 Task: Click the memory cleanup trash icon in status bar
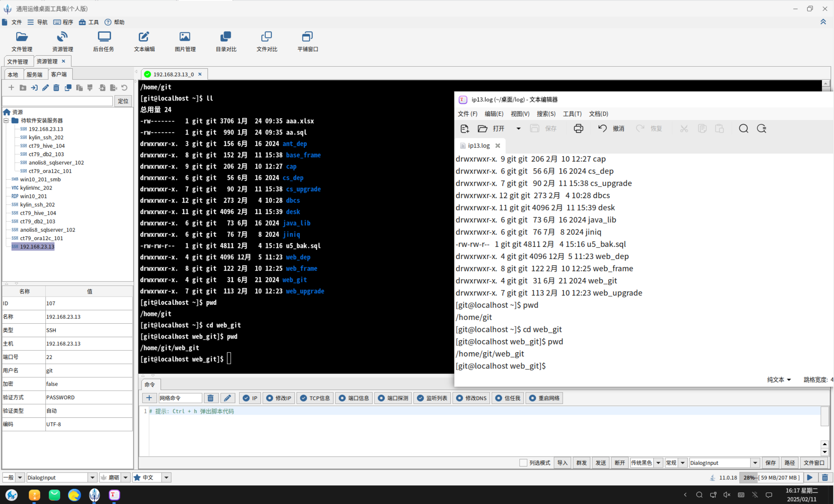pos(825,478)
